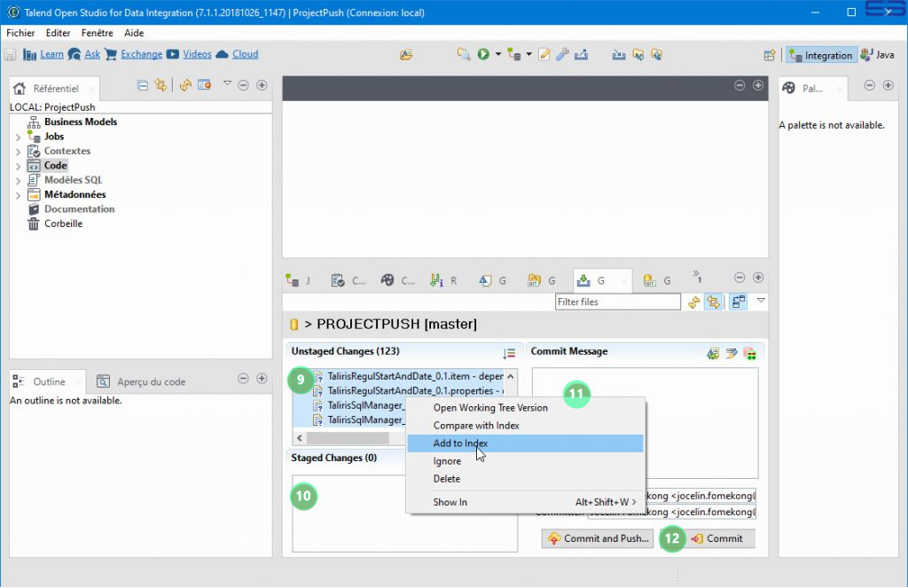Image resolution: width=908 pixels, height=588 pixels.
Task: Expand the Métadonnées tree node
Action: tap(19, 195)
